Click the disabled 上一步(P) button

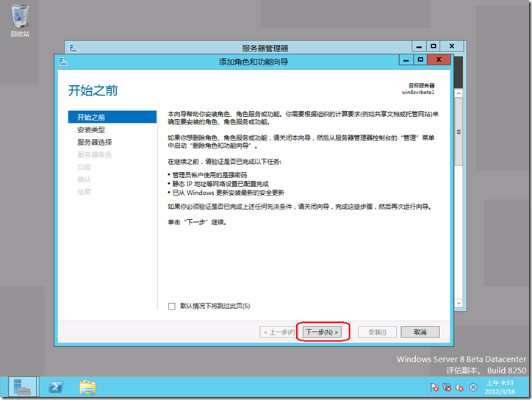click(278, 332)
